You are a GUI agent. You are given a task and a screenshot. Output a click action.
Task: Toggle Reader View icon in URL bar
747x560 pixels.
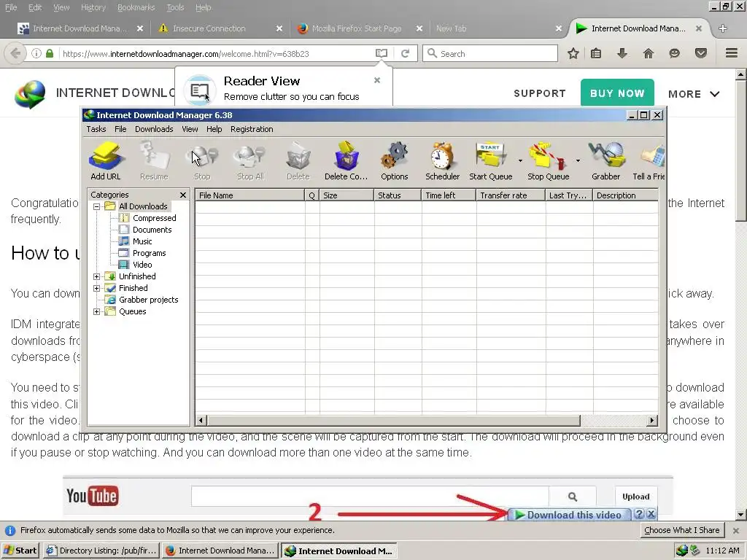pyautogui.click(x=381, y=53)
